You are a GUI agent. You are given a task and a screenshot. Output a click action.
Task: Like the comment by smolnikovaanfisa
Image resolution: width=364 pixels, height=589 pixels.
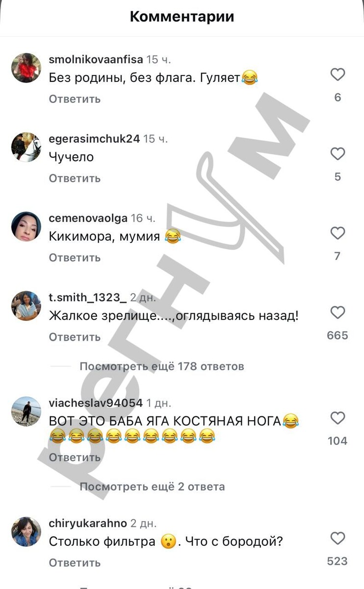pos(338,75)
